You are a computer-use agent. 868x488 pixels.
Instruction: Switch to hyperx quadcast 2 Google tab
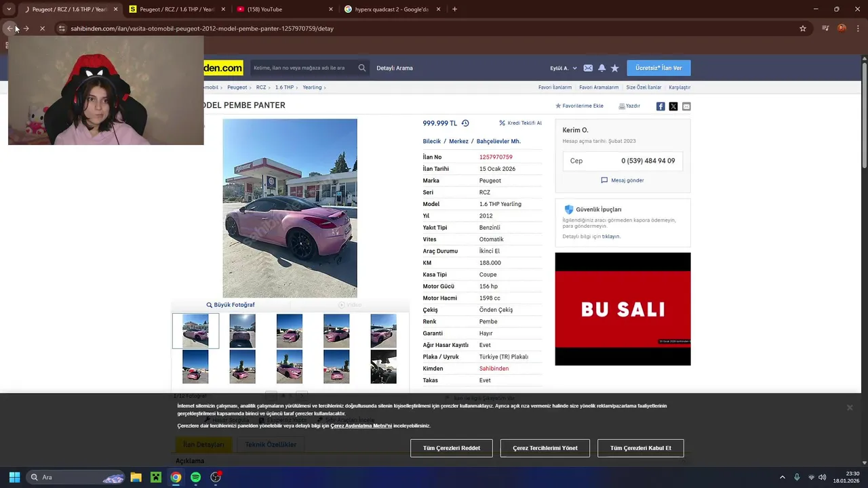393,9
